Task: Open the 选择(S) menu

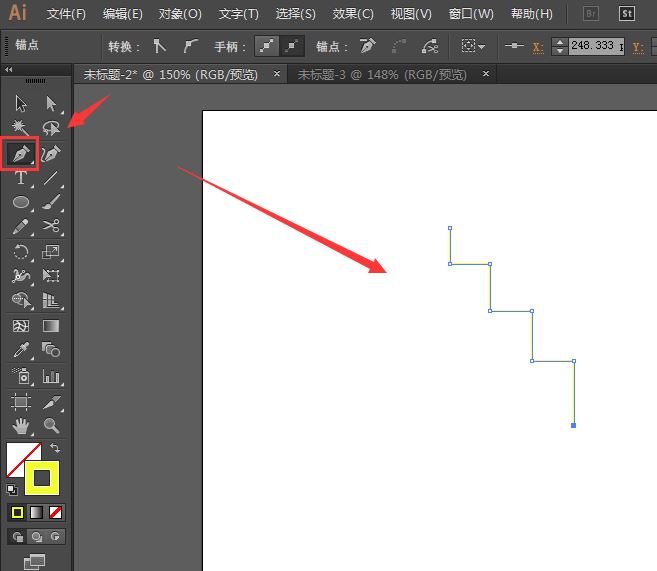Action: point(295,14)
